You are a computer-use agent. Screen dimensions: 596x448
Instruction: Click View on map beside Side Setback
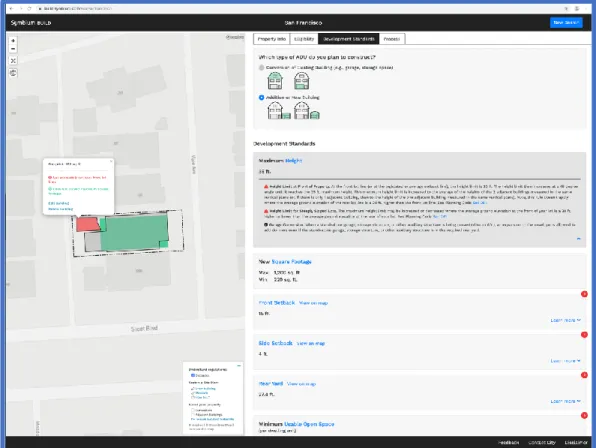click(311, 344)
